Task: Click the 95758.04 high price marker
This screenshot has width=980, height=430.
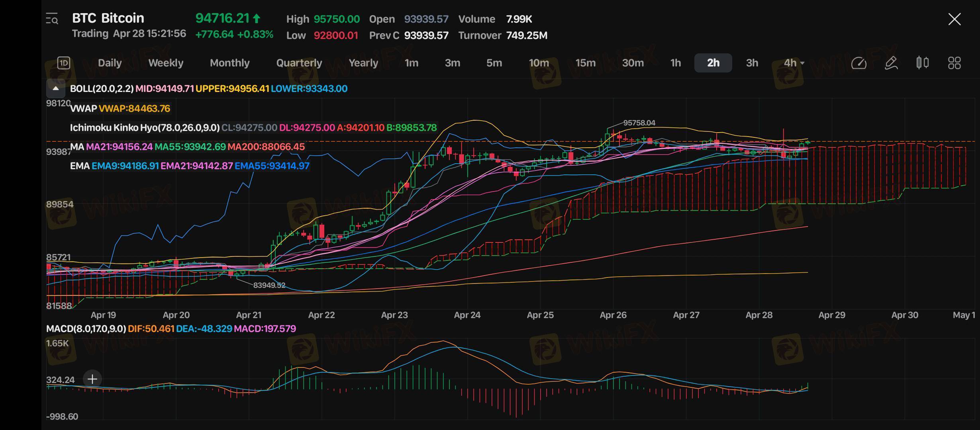Action: coord(639,123)
